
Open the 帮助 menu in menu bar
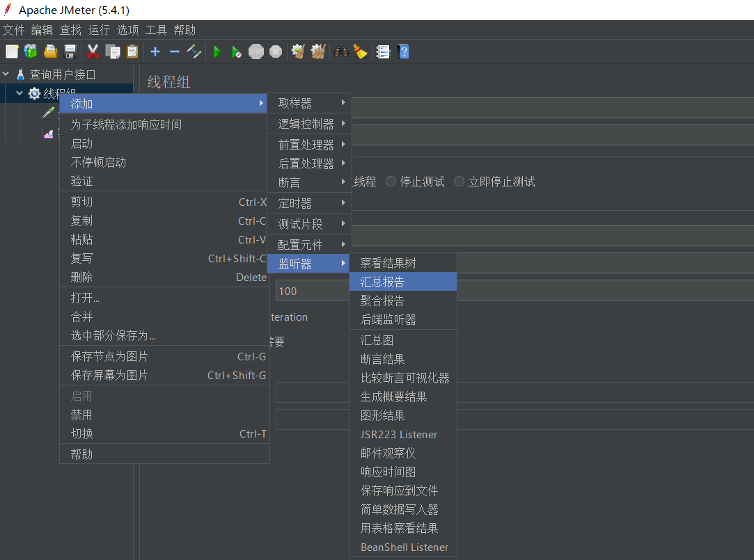pyautogui.click(x=184, y=30)
